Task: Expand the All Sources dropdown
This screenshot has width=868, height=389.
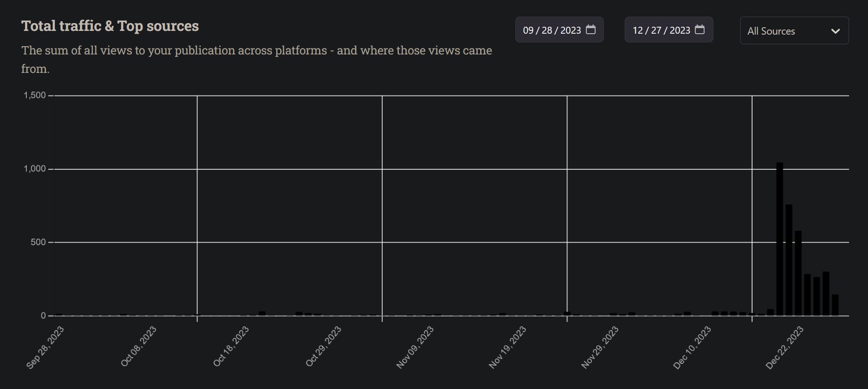Action: (x=794, y=30)
